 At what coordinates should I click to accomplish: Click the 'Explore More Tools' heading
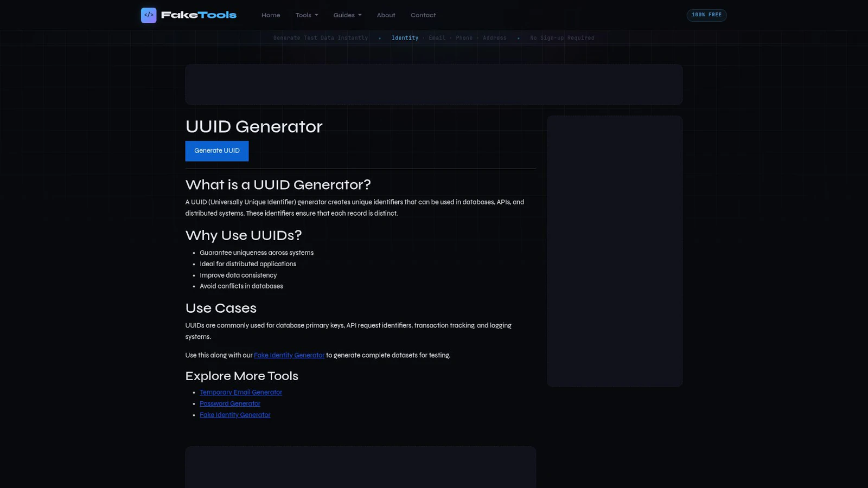[242, 376]
